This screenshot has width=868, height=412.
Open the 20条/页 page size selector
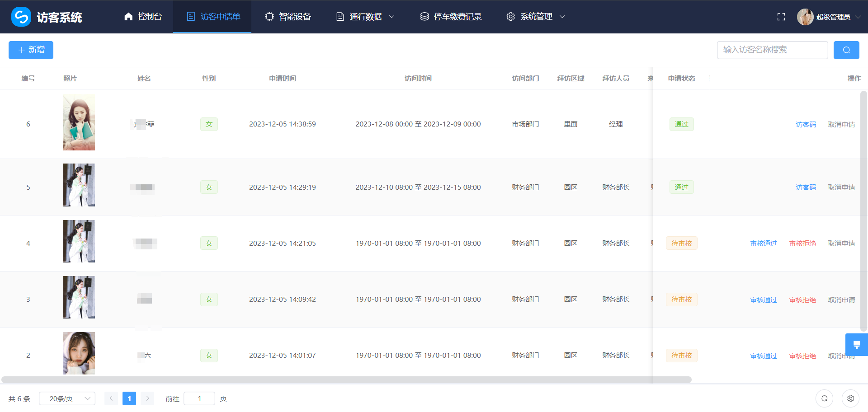point(67,398)
